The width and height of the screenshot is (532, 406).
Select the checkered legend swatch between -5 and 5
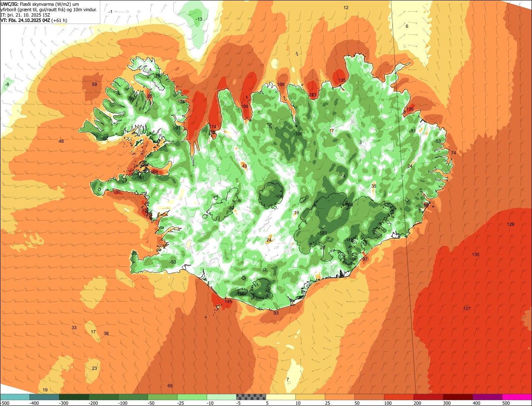click(251, 397)
